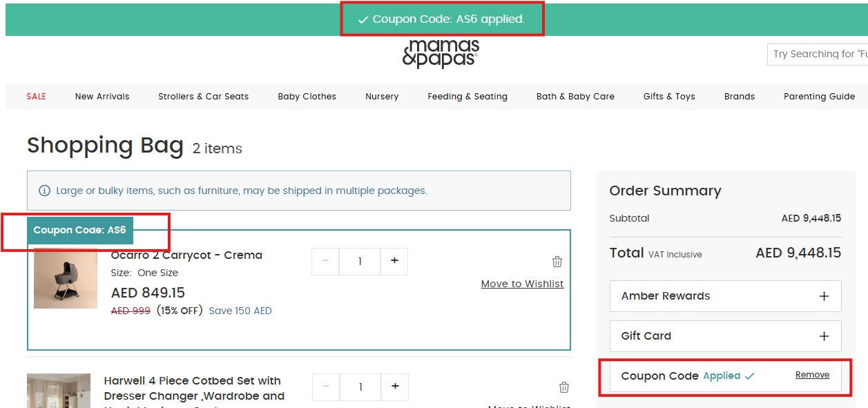Move Ocarro 2 Carrycot to Wishlist

click(x=522, y=284)
